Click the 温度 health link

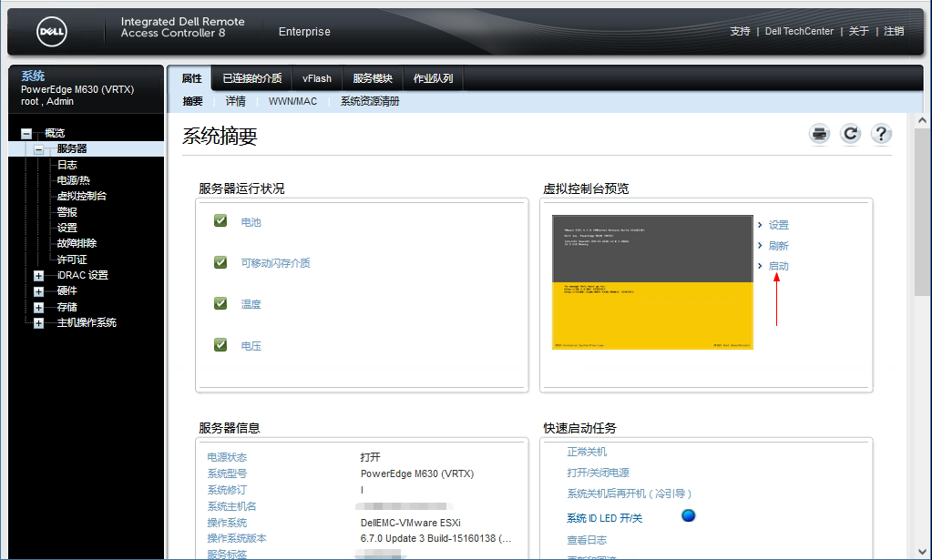coord(251,304)
